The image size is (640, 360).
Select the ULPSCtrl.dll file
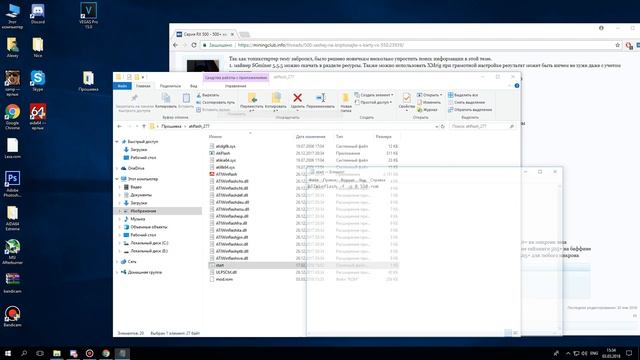pos(223,272)
